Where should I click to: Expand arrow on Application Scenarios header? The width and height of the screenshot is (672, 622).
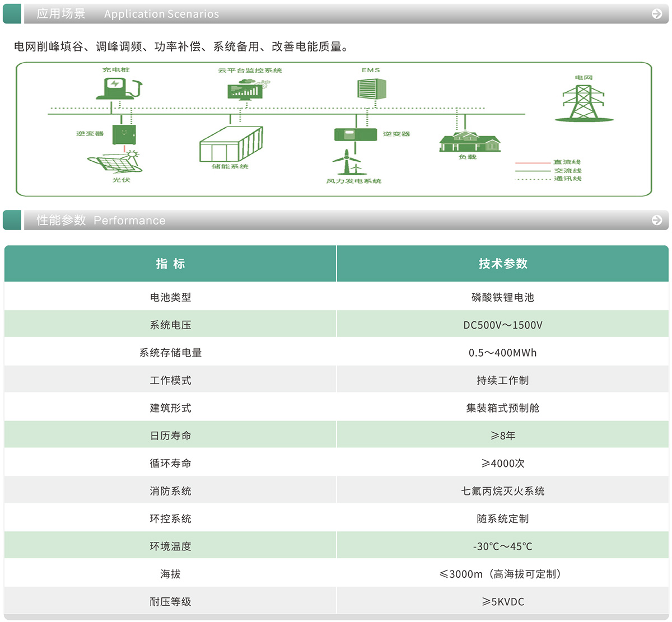point(657,14)
